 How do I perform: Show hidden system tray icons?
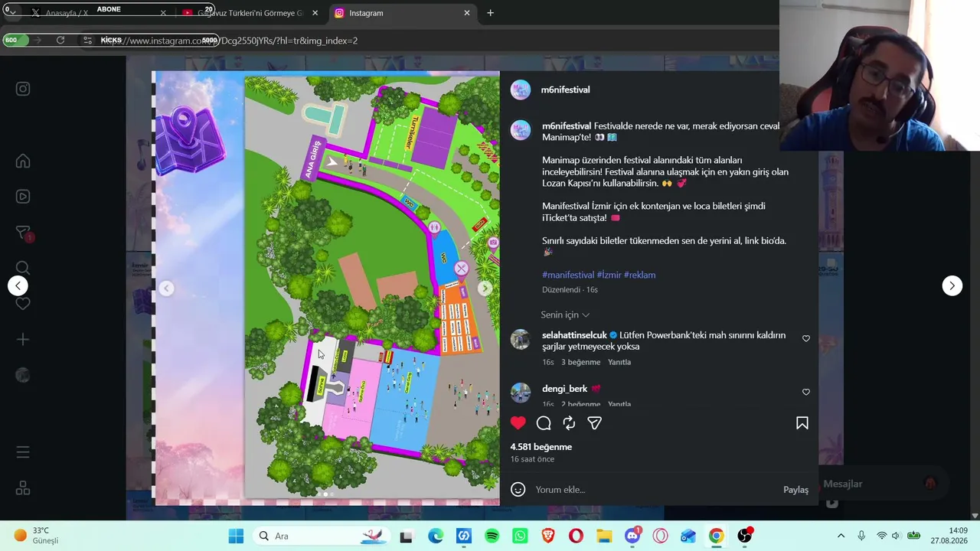point(841,536)
